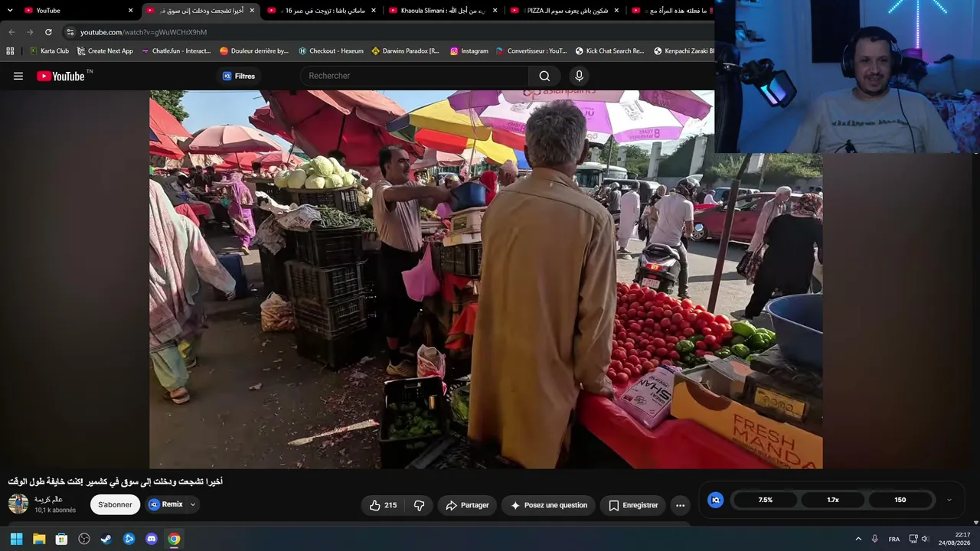Click the youtube.com address bar URL
Screen dimensions: 980x551
[x=143, y=32]
